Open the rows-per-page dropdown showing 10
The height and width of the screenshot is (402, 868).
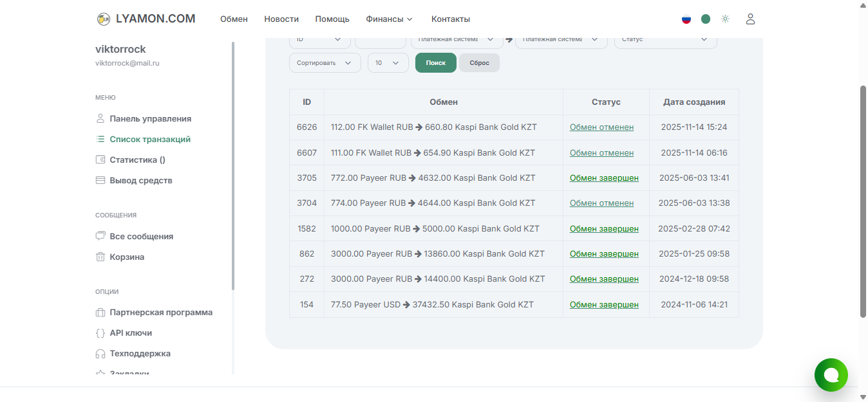(x=388, y=63)
